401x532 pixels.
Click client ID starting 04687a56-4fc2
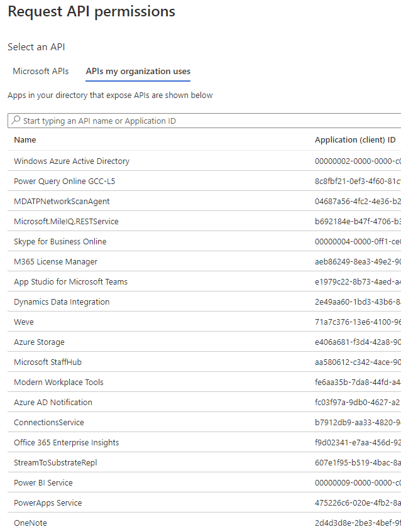point(358,201)
